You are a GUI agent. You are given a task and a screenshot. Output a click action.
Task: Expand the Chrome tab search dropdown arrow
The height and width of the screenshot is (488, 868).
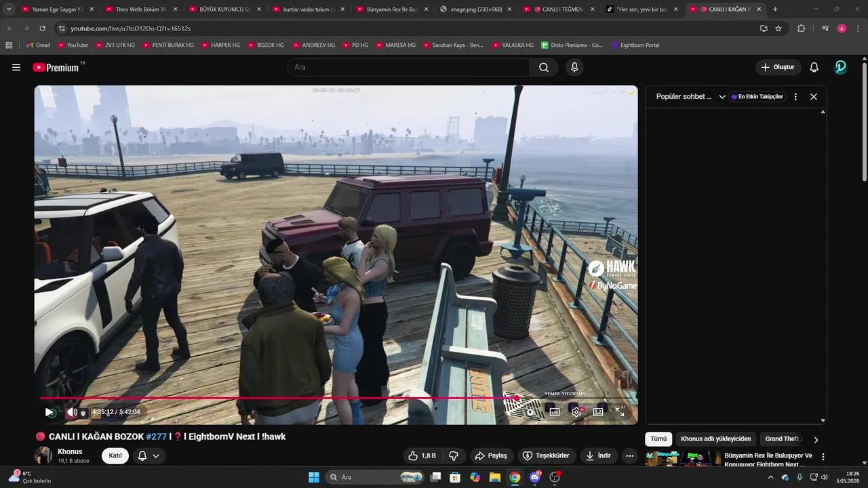point(9,9)
